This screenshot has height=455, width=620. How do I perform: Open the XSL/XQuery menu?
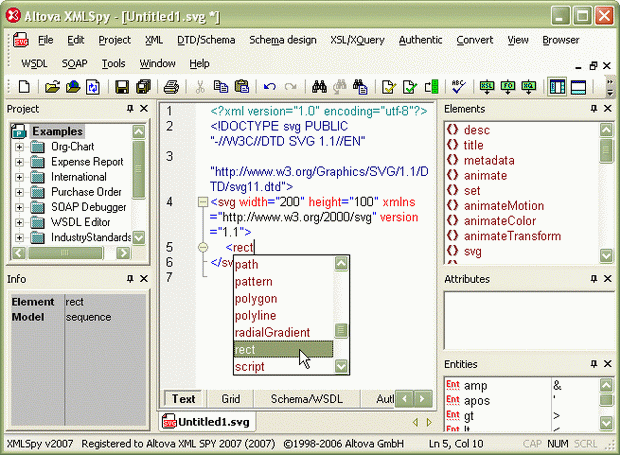[357, 40]
